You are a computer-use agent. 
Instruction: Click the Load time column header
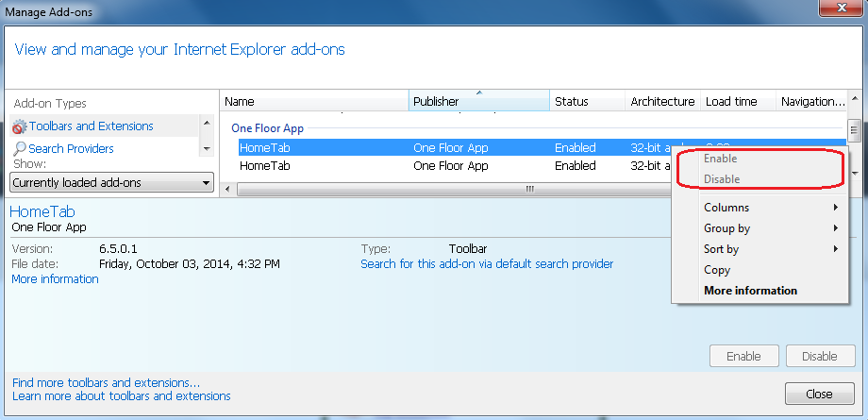click(738, 101)
